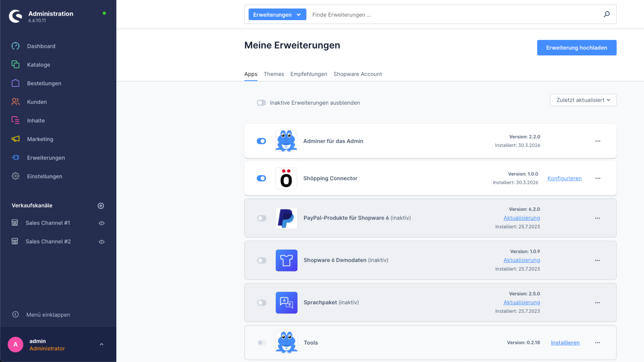Open Kataloge via its sidebar icon

15,64
